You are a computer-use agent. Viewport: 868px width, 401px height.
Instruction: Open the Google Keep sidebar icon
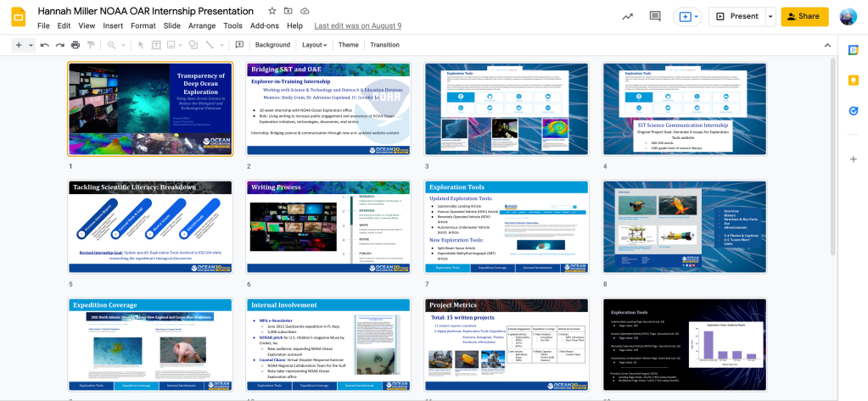click(853, 81)
